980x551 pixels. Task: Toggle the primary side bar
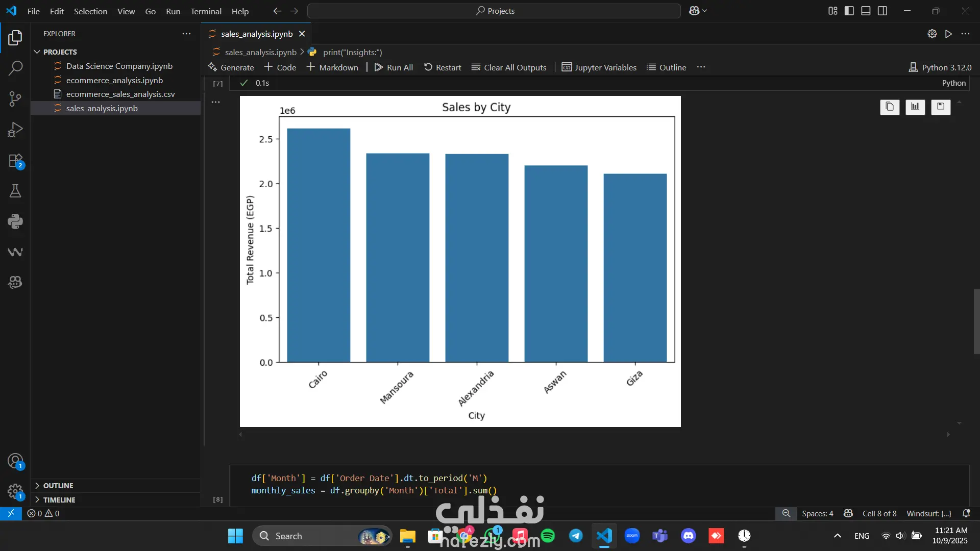[849, 11]
